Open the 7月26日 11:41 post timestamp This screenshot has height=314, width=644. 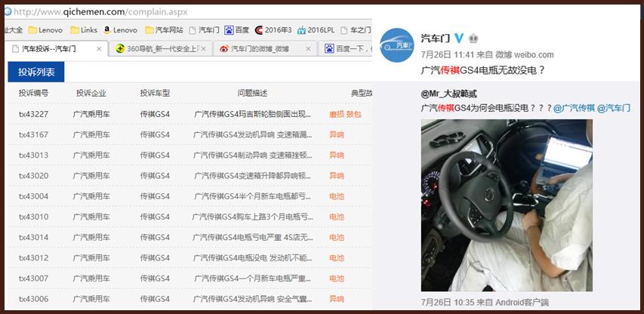point(447,54)
